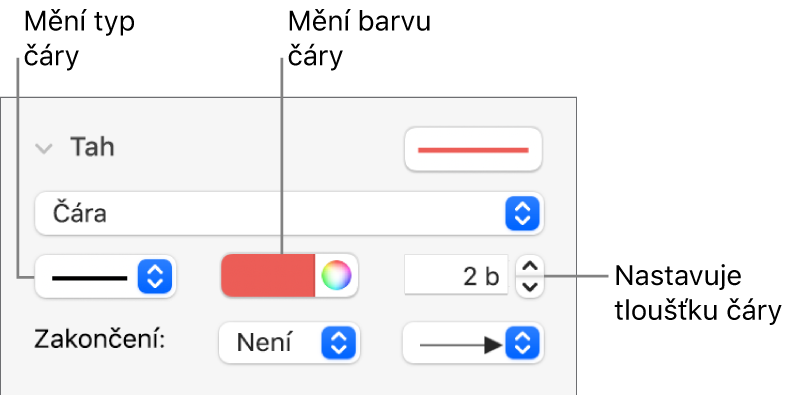Viewport: 796px width, 395px height.
Task: Click the blue arrows of Čára dropdown
Action: click(x=522, y=213)
